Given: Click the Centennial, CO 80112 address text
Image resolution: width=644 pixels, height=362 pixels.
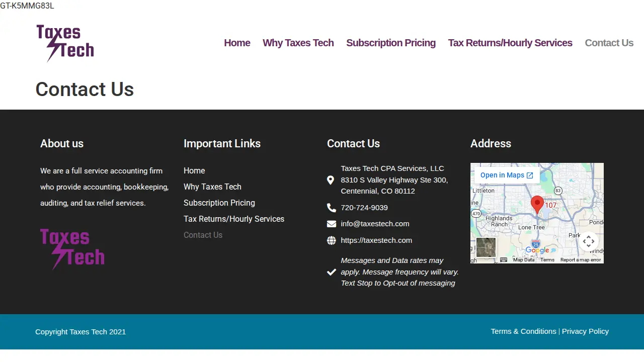Looking at the screenshot, I should [378, 191].
